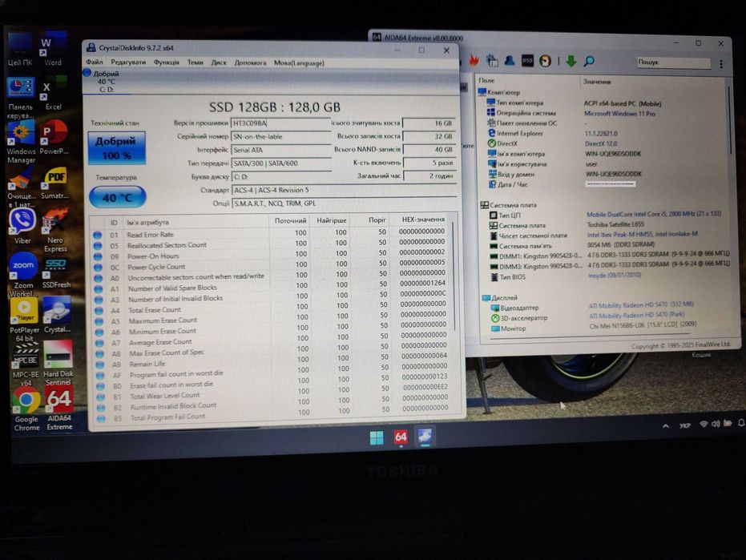This screenshot has width=746, height=560.
Task: Open the Windows Manager desktop icon
Action: pyautogui.click(x=21, y=142)
